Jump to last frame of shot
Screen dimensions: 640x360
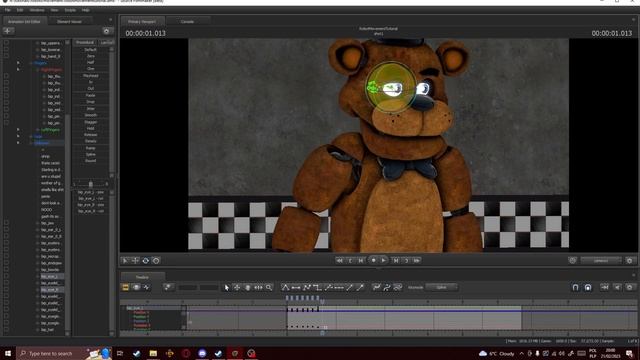point(417,260)
